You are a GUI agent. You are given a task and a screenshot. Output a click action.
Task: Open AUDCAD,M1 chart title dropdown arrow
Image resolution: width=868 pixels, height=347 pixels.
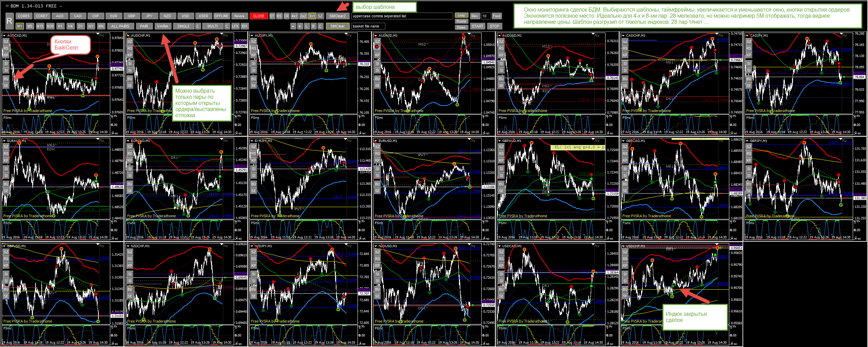(4, 35)
